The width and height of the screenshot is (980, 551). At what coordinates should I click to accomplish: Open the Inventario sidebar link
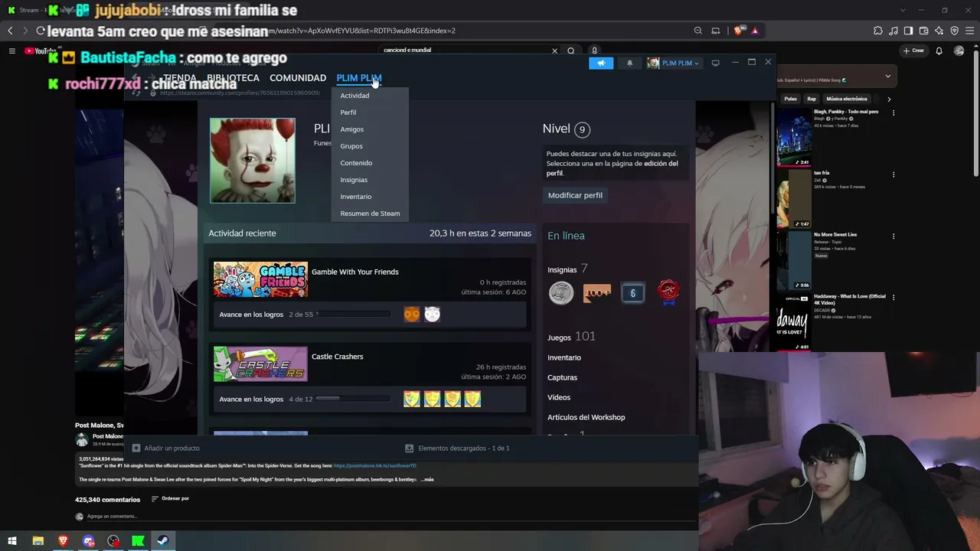564,357
